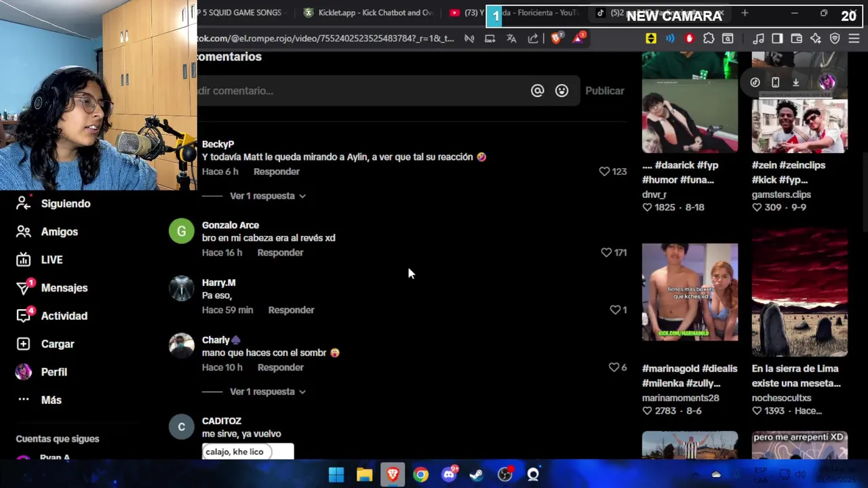This screenshot has width=868, height=488.
Task: Go to 'Siguiendo' in sidebar
Action: point(53,203)
